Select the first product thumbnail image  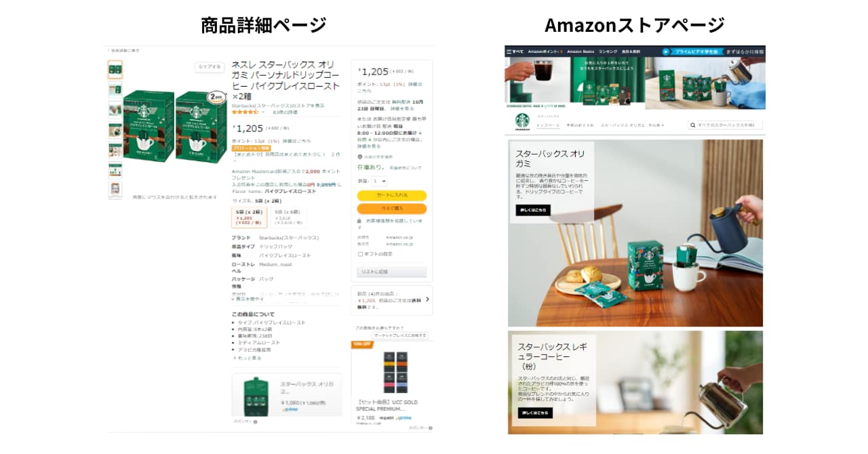point(115,70)
